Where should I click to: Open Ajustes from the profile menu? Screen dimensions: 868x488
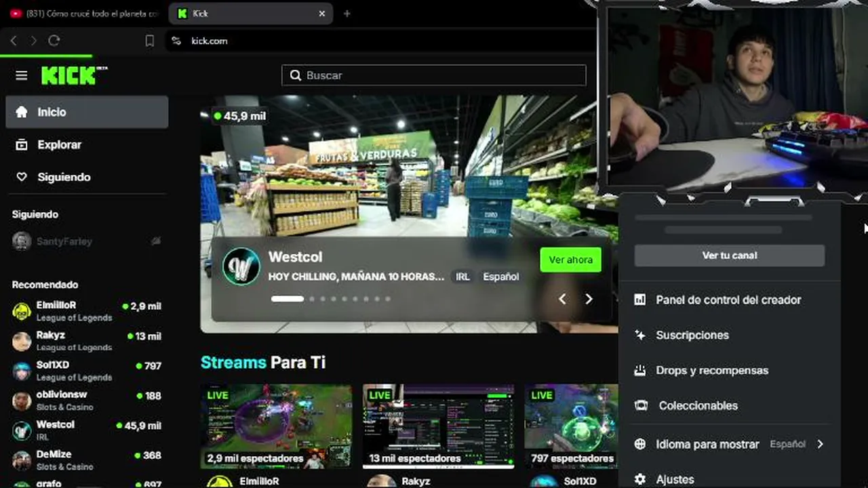coord(730,479)
